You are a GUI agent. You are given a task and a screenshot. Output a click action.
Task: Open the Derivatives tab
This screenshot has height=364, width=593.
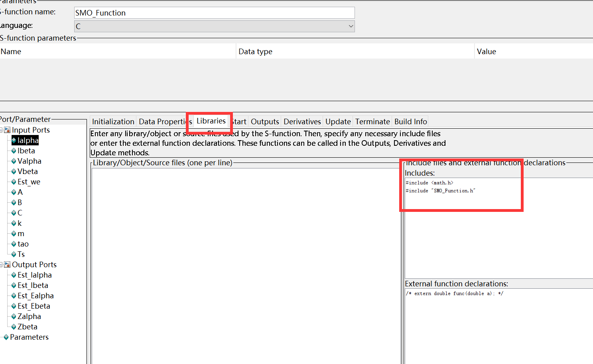pyautogui.click(x=302, y=121)
